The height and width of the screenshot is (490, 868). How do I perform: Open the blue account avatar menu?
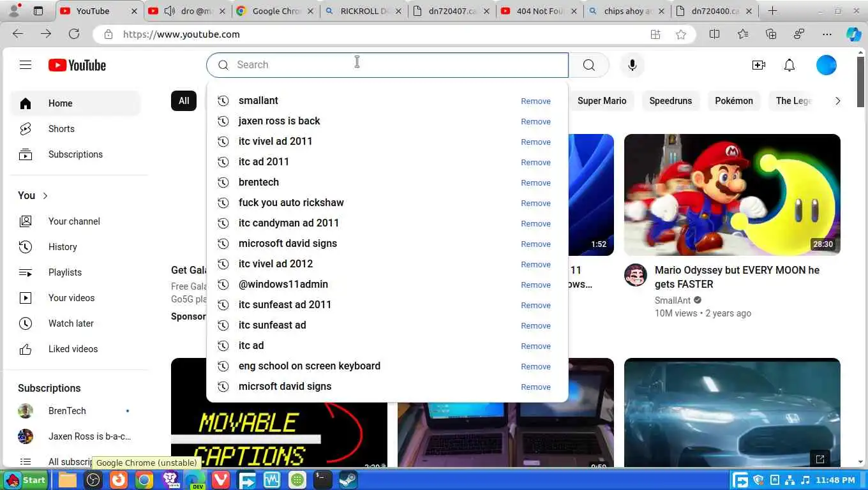coord(826,65)
